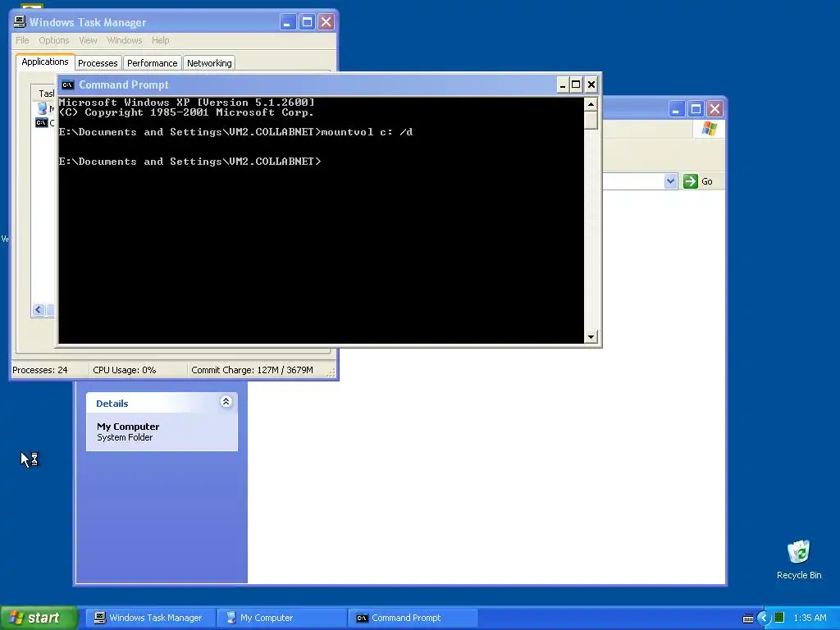
Task: Maximize the Command Prompt window
Action: point(576,84)
